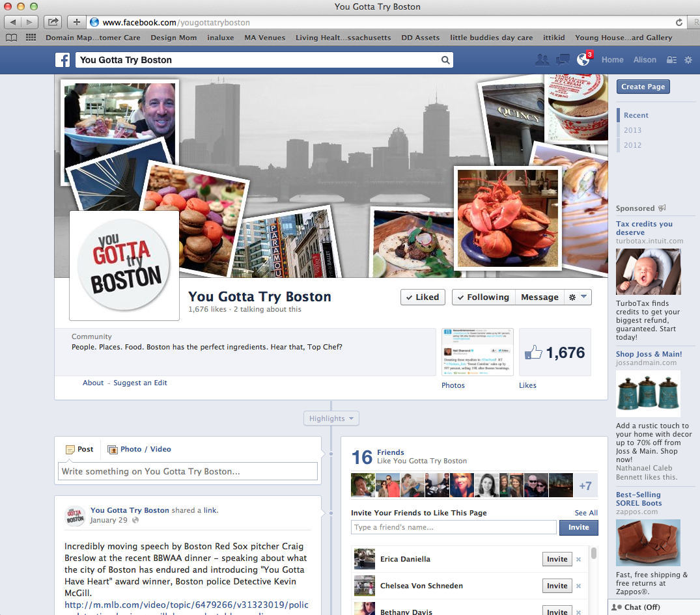This screenshot has height=615, width=700.
Task: Select Recent in the timeline
Action: click(636, 115)
